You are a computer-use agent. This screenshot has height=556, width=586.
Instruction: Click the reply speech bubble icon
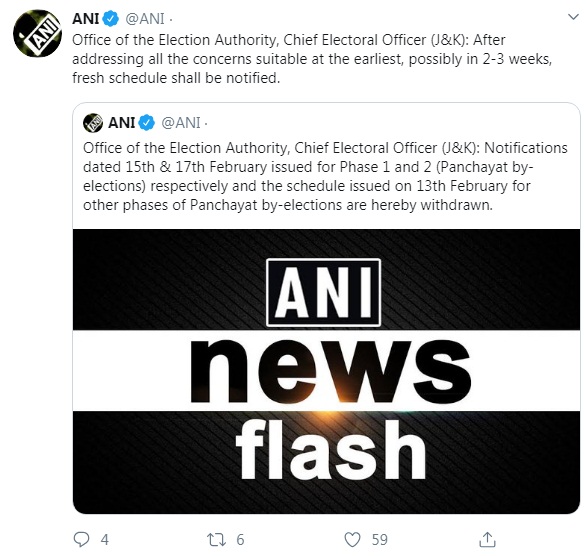pyautogui.click(x=81, y=540)
